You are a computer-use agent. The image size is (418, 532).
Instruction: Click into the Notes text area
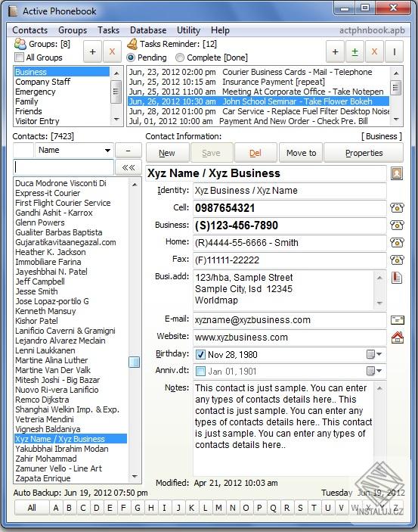coord(283,428)
